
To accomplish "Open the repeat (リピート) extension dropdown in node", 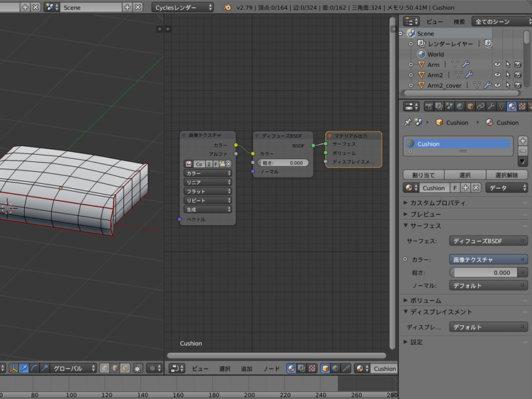I will [208, 201].
